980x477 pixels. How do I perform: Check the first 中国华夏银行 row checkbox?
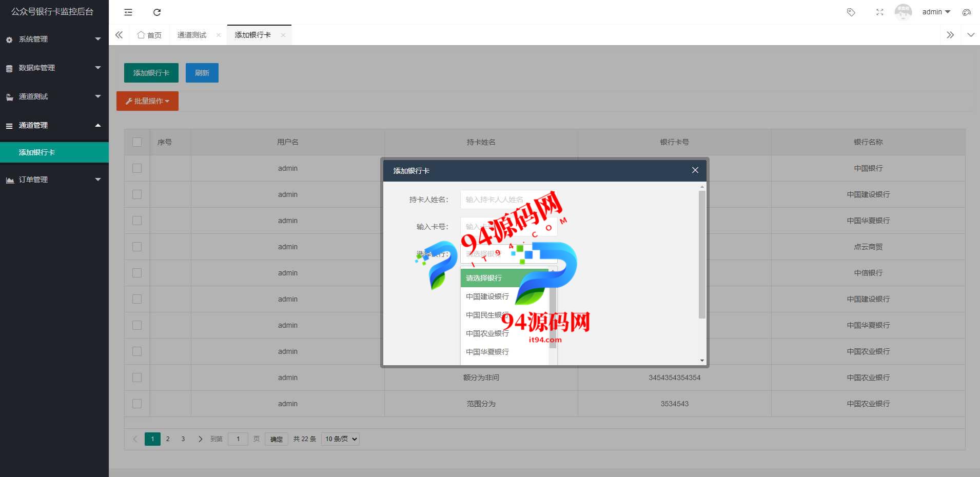(x=137, y=221)
